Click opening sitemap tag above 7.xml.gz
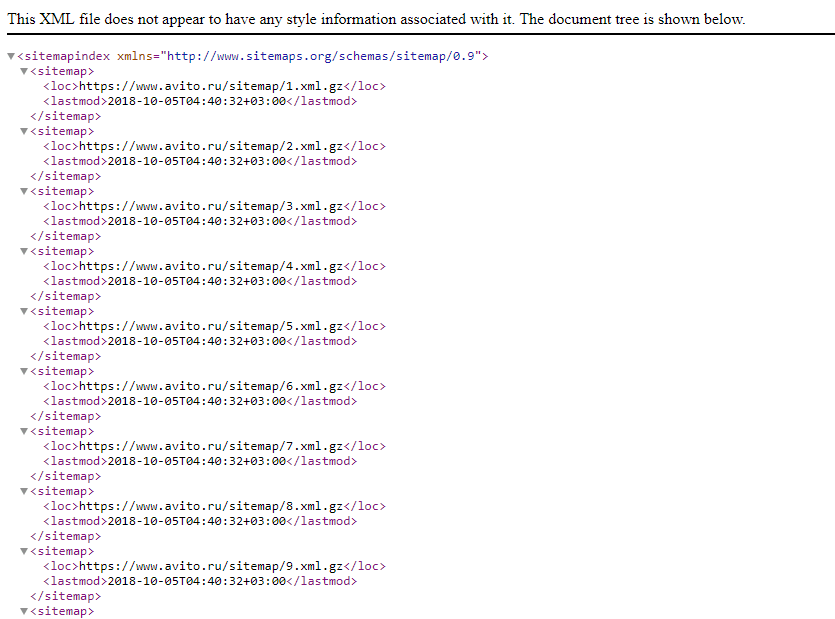 coord(62,431)
